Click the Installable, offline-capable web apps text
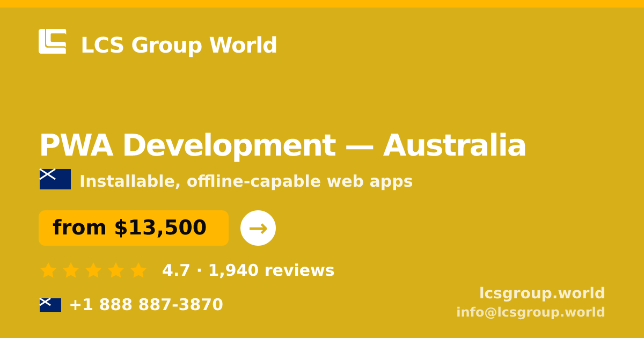Screen dimensions: 644x338 tap(246, 181)
